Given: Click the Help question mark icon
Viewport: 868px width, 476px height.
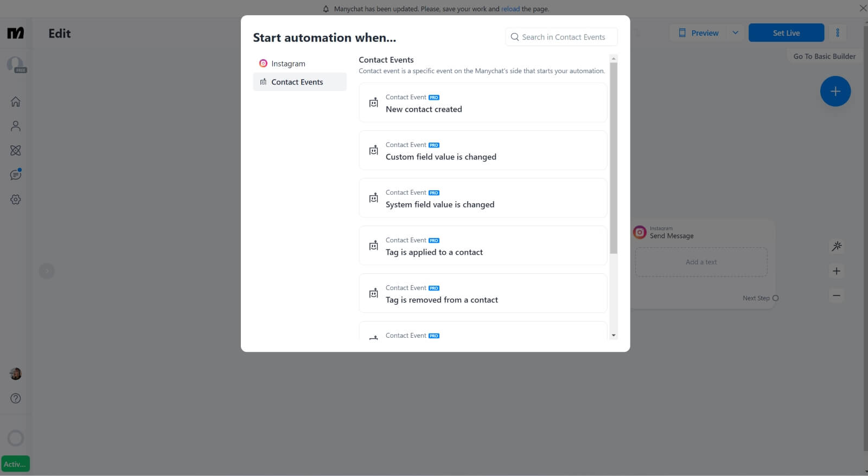Looking at the screenshot, I should click(16, 398).
